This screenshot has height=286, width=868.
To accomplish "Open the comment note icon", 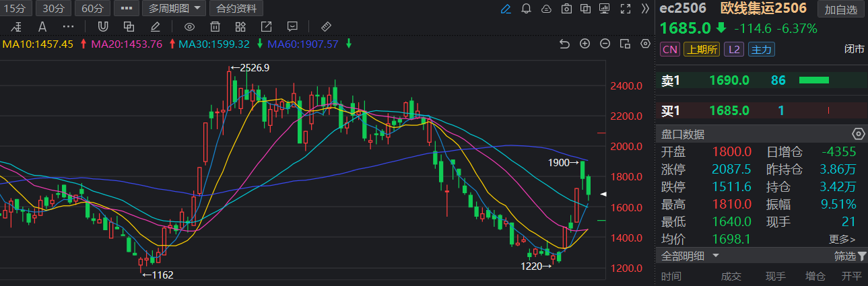I will click(x=292, y=27).
